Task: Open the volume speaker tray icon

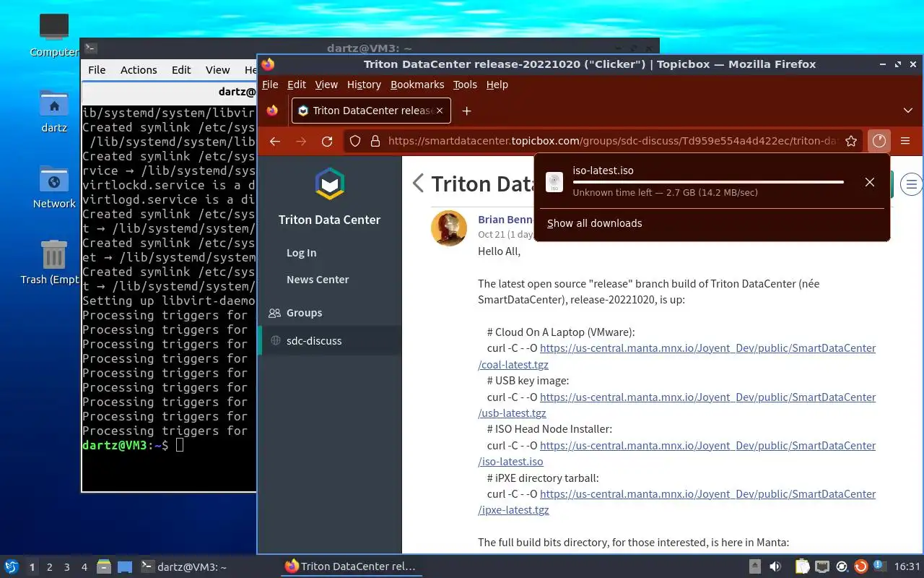Action: click(x=776, y=566)
